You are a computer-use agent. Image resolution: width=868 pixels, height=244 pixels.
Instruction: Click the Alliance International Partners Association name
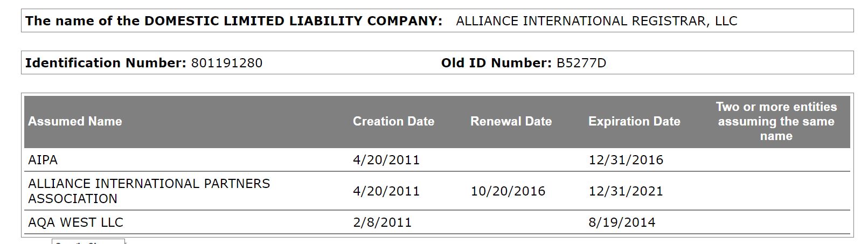(x=149, y=191)
